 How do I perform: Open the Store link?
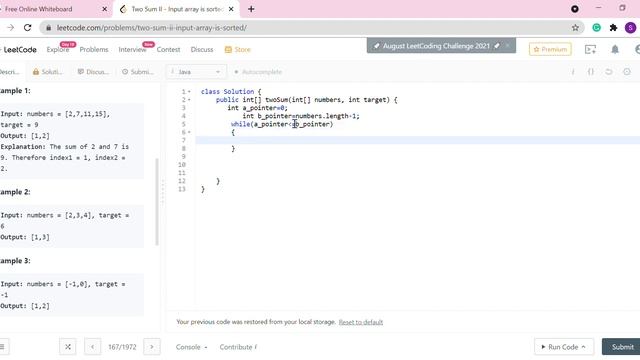(x=238, y=49)
